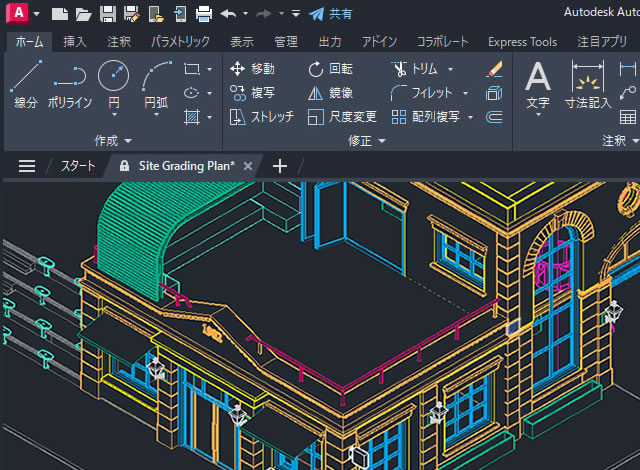
Task: Select the hatch tool icon
Action: click(191, 117)
